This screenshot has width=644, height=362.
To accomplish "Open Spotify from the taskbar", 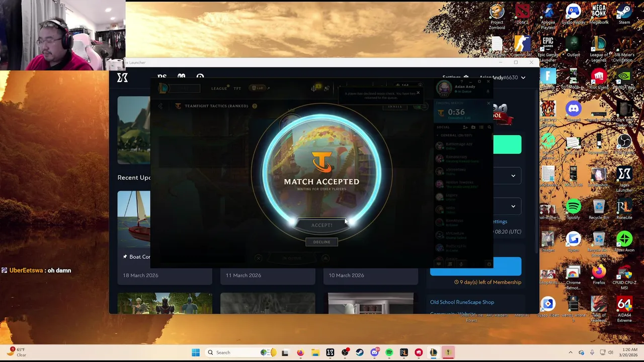I will tap(389, 352).
